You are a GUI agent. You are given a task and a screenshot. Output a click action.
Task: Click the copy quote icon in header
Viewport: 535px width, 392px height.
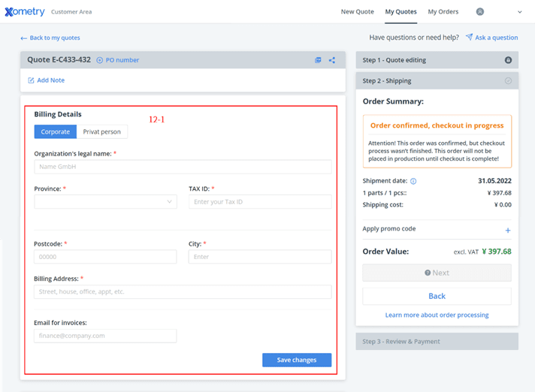318,60
